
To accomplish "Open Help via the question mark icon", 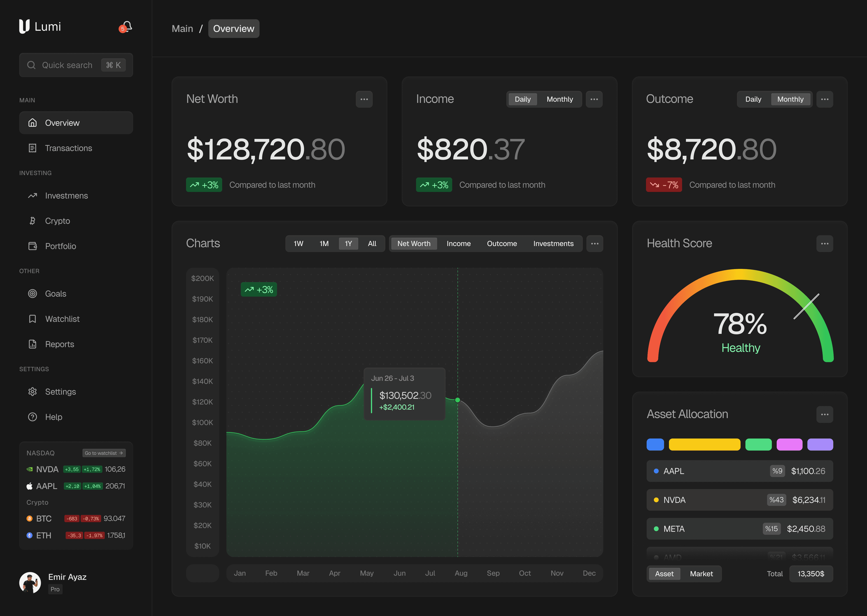I will coord(33,417).
